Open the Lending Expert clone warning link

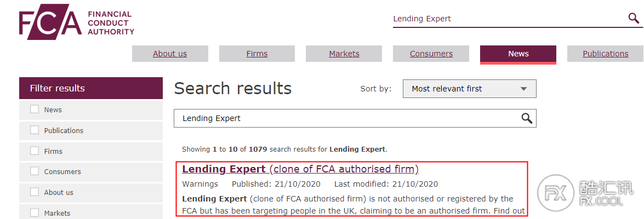coord(300,169)
